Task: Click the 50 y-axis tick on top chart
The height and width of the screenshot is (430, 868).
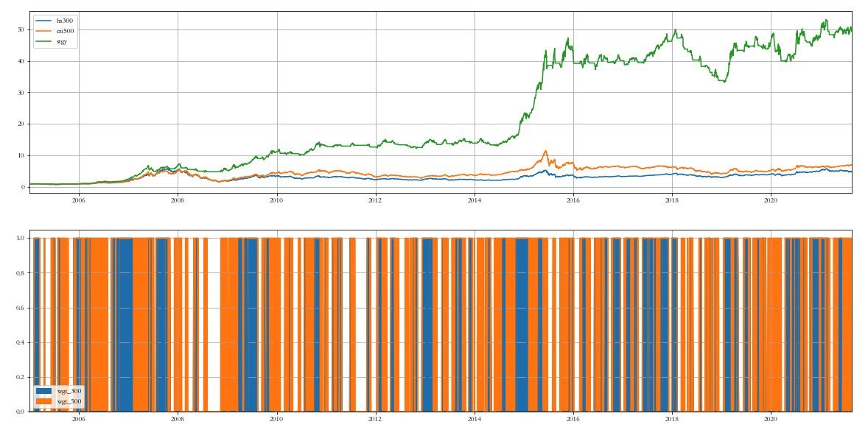Action: [x=22, y=29]
